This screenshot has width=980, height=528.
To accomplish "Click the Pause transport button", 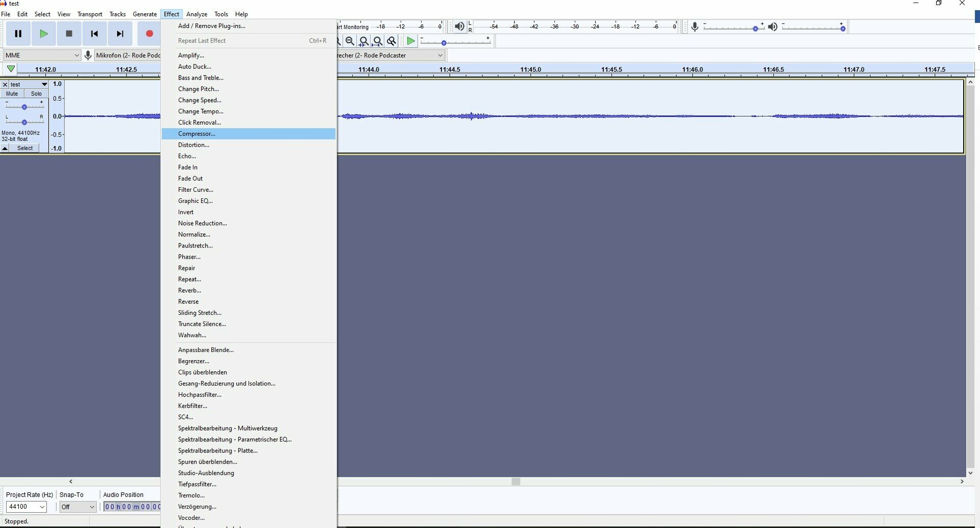I will point(18,34).
